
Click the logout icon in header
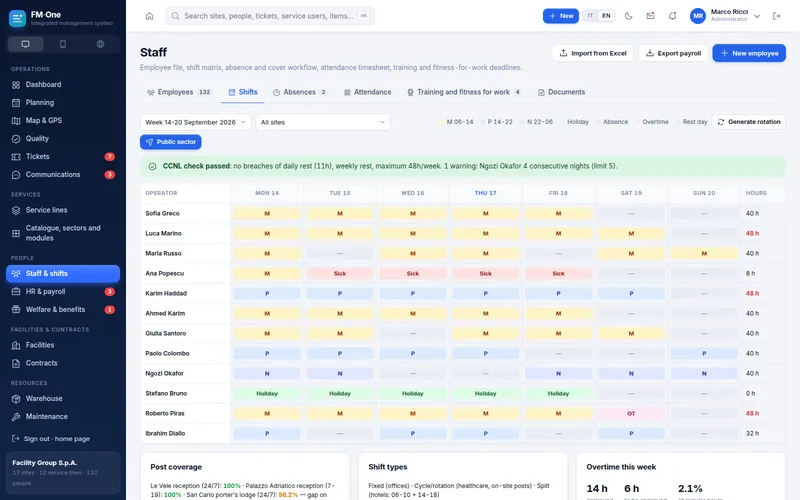(x=777, y=16)
